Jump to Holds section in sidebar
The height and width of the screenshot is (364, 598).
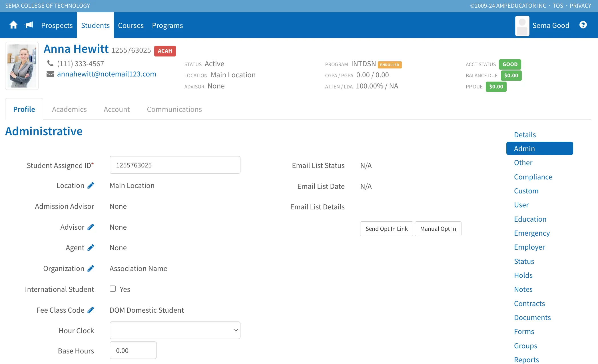tap(523, 275)
